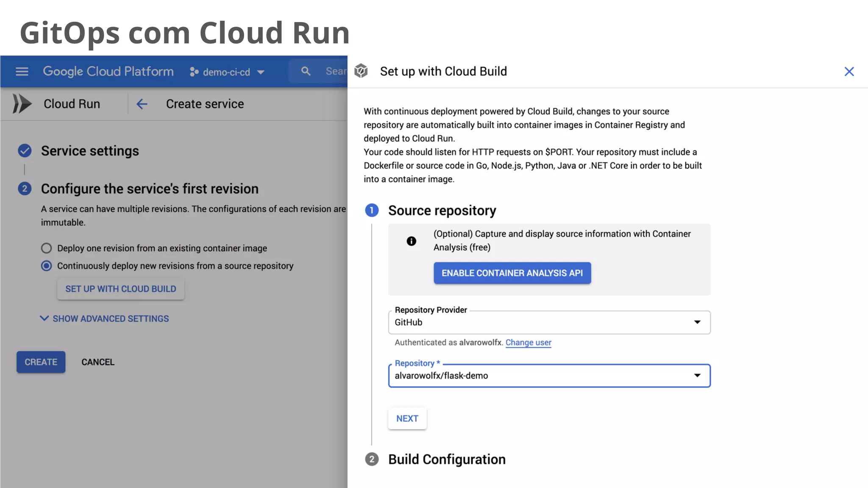The height and width of the screenshot is (488, 868).
Task: Click the Change user link
Action: pyautogui.click(x=529, y=342)
